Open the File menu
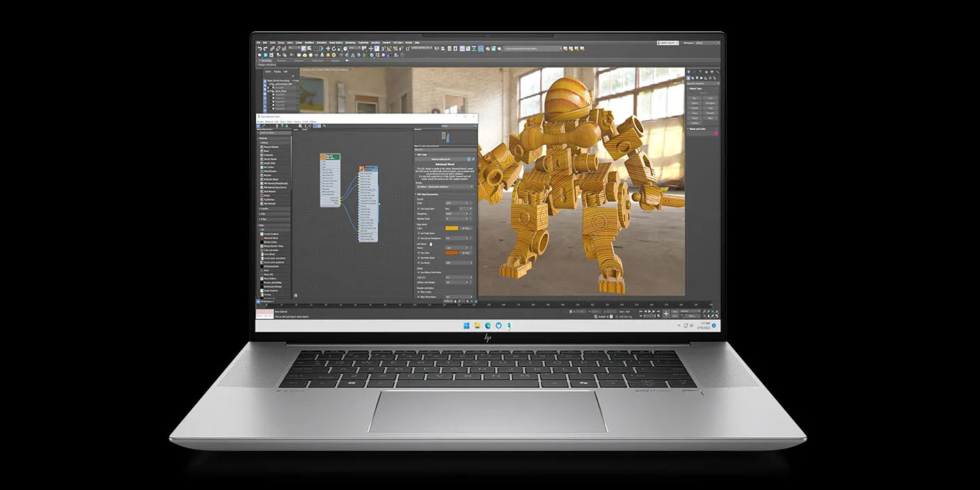 point(258,42)
